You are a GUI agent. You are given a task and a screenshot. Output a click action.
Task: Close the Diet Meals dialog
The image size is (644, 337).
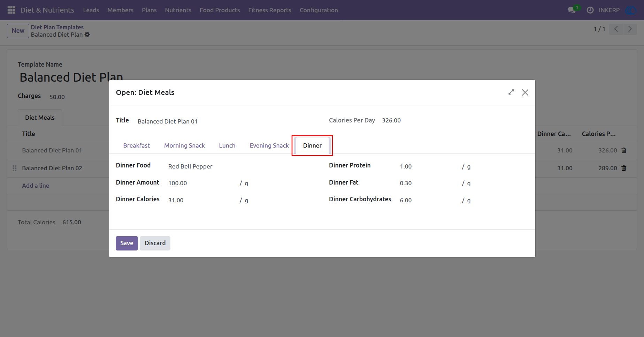(525, 92)
